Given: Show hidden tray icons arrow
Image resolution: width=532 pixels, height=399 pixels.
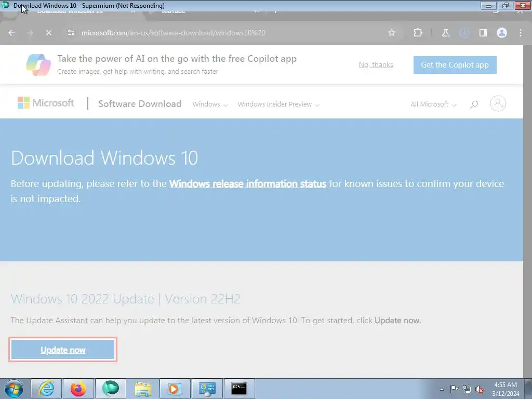Looking at the screenshot, I should click(x=442, y=389).
